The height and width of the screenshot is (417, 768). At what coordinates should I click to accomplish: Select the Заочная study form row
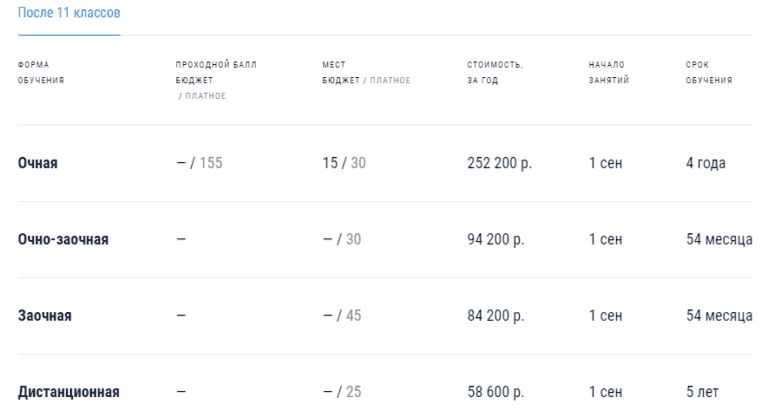point(45,316)
